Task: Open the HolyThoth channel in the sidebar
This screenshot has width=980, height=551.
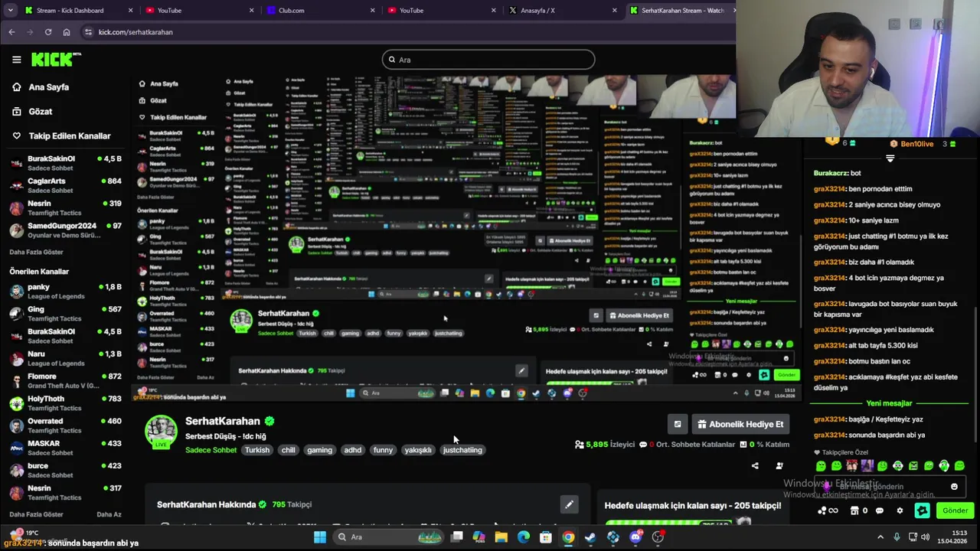Action: (64, 403)
